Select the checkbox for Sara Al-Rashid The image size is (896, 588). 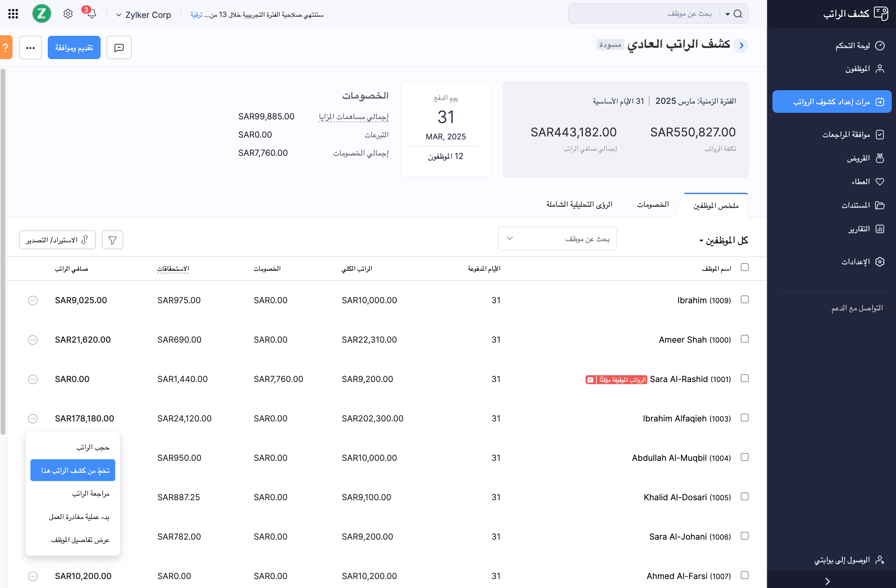[x=744, y=378]
